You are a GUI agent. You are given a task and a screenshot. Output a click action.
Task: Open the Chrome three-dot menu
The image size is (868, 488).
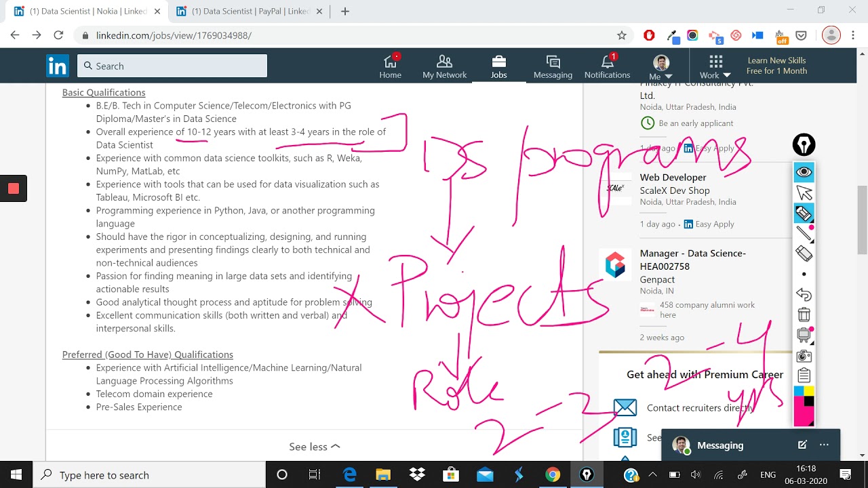pyautogui.click(x=852, y=35)
